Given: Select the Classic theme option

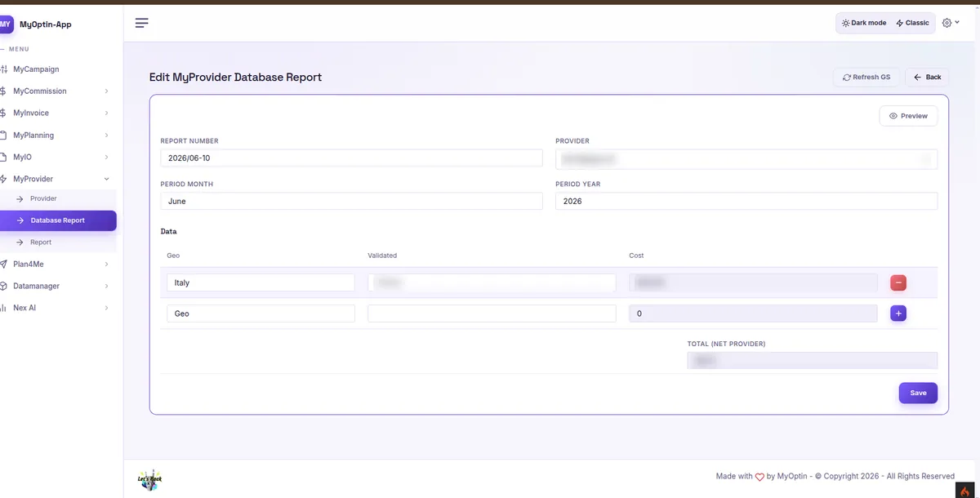Looking at the screenshot, I should [x=913, y=23].
